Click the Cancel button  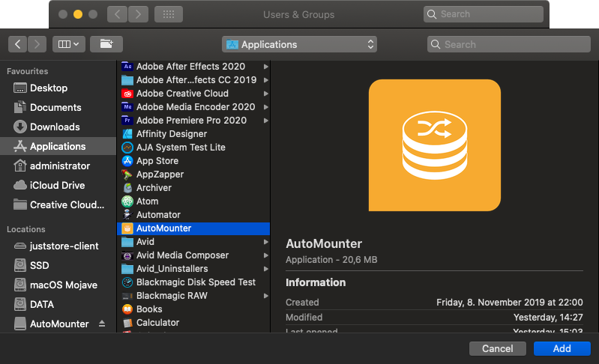[497, 348]
